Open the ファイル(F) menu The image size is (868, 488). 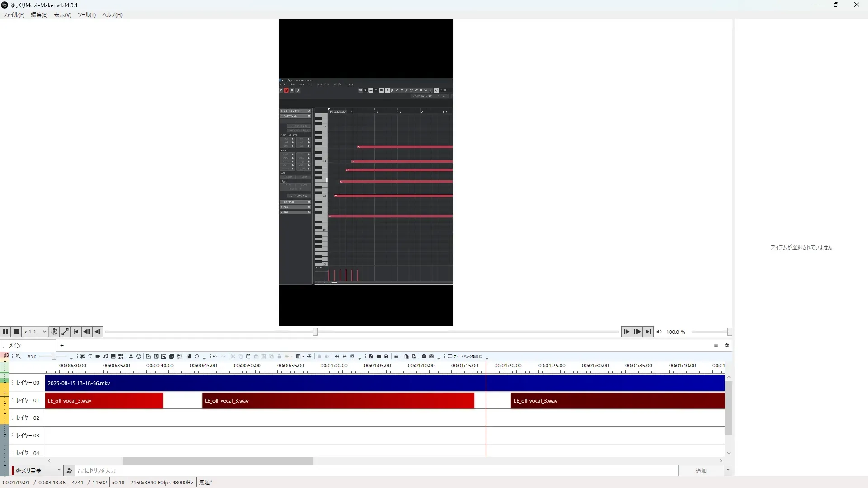point(14,15)
